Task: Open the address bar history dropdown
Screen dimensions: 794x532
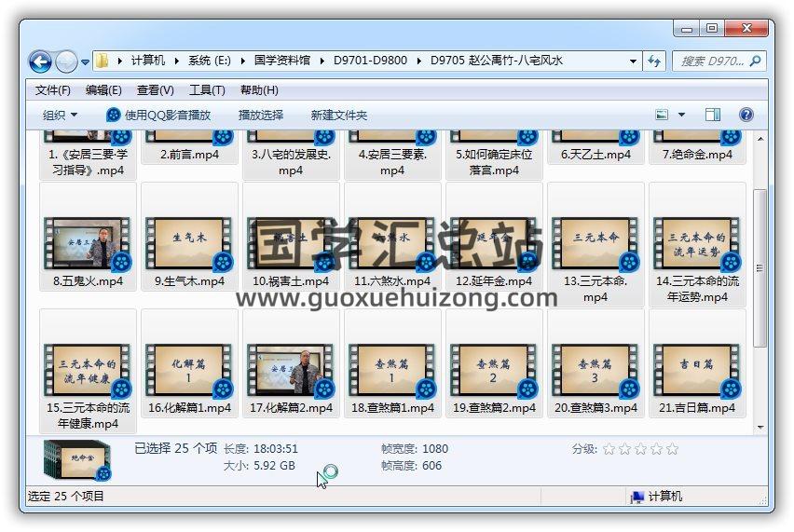Action: [x=633, y=61]
